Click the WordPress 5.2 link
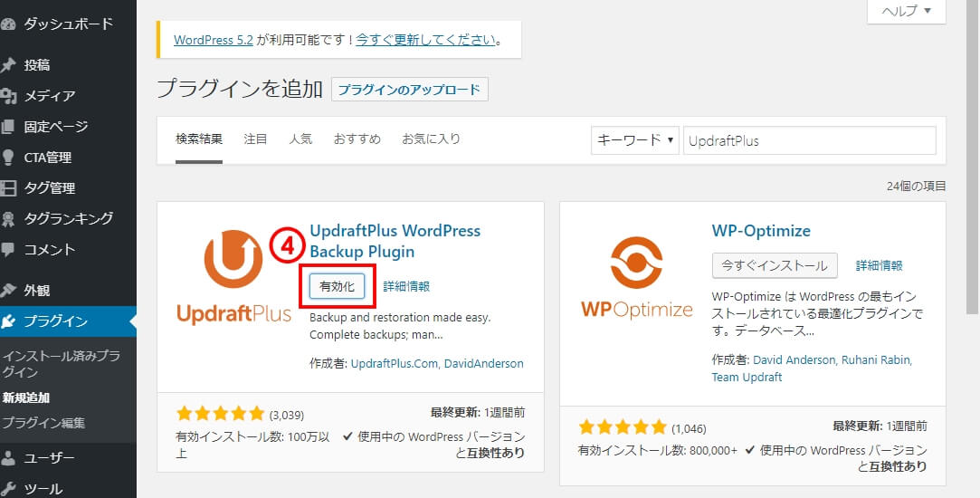 click(214, 40)
